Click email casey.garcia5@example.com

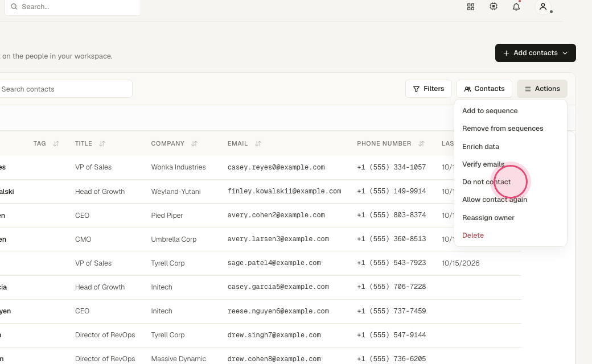click(278, 287)
